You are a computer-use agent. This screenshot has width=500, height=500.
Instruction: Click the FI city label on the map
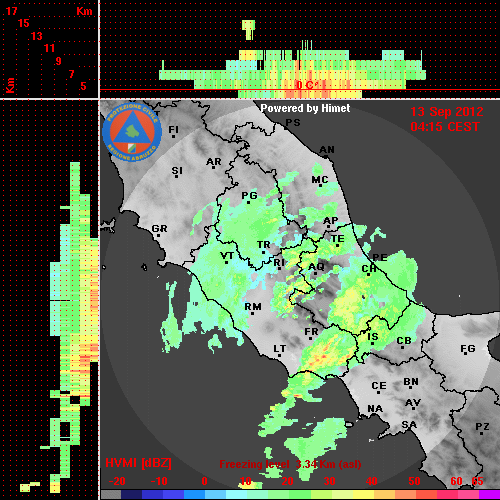click(x=173, y=129)
